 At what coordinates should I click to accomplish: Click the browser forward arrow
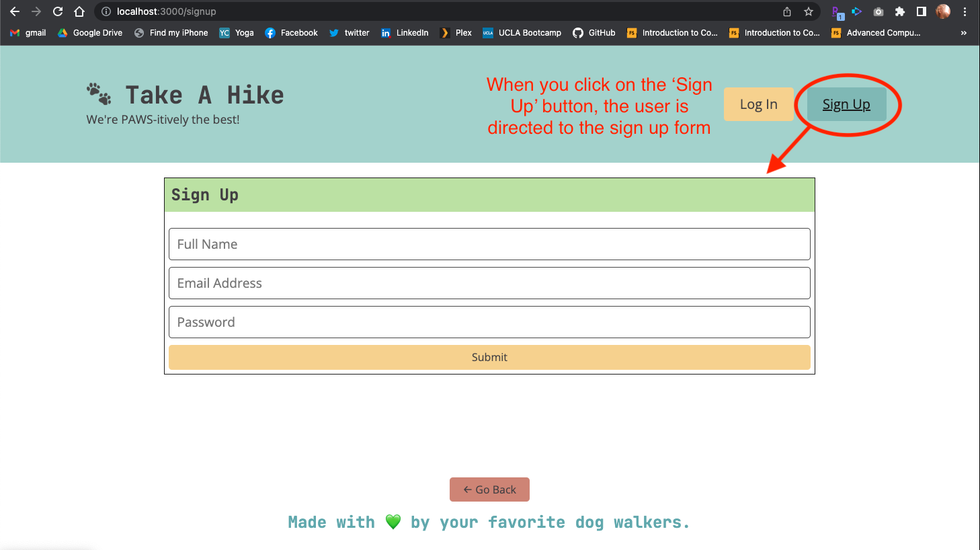(36, 11)
